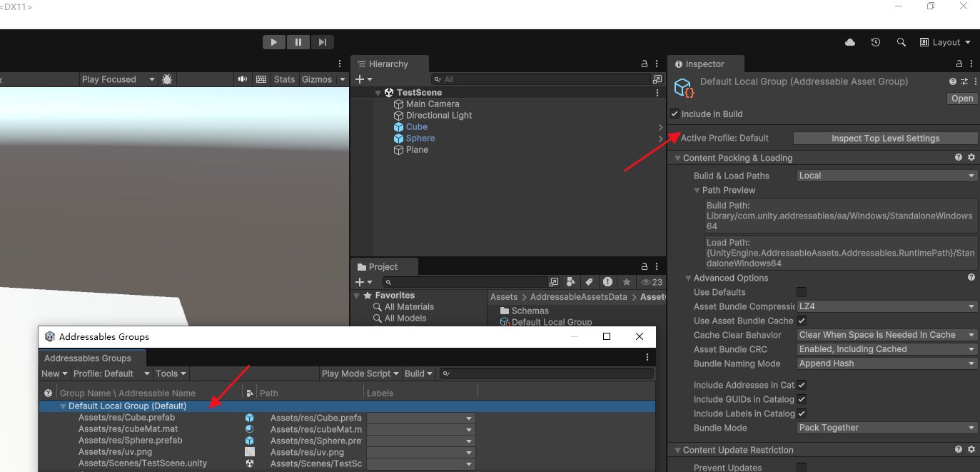Toggle Stats in the Game view
The width and height of the screenshot is (980, 472).
284,79
